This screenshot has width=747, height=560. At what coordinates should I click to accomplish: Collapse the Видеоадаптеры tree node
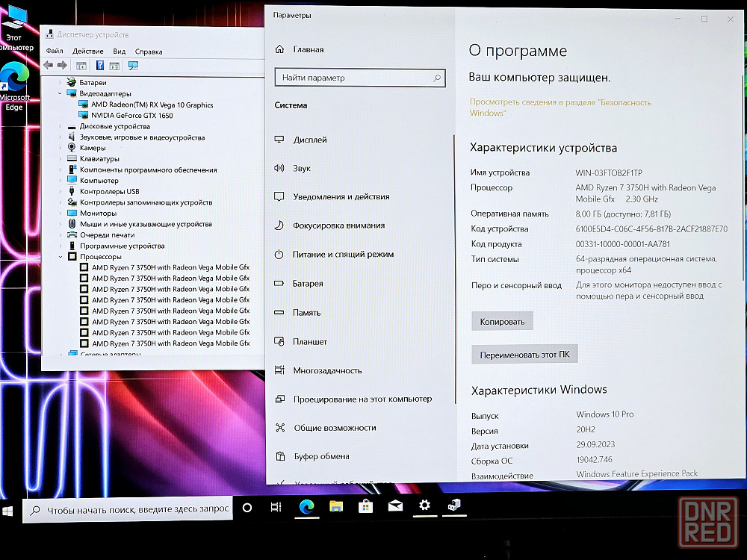60,94
